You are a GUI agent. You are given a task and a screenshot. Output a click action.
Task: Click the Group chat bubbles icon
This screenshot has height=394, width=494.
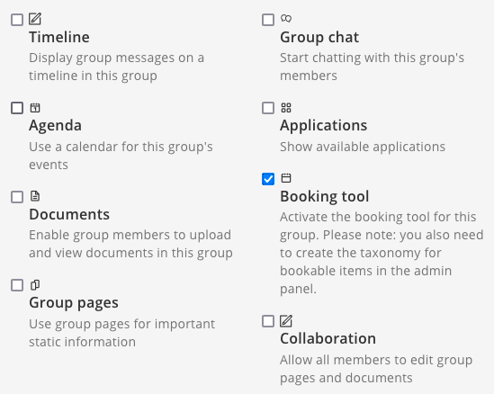click(286, 18)
